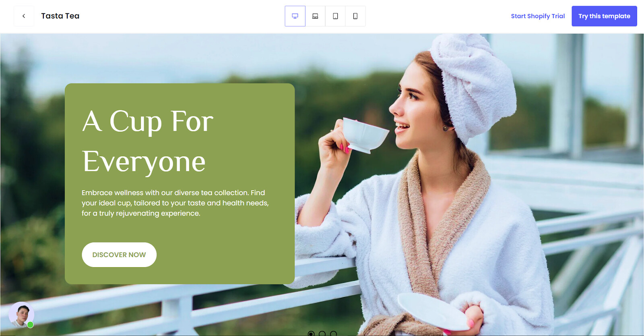Switch to desktop preview mode
The image size is (644, 336).
(x=295, y=16)
